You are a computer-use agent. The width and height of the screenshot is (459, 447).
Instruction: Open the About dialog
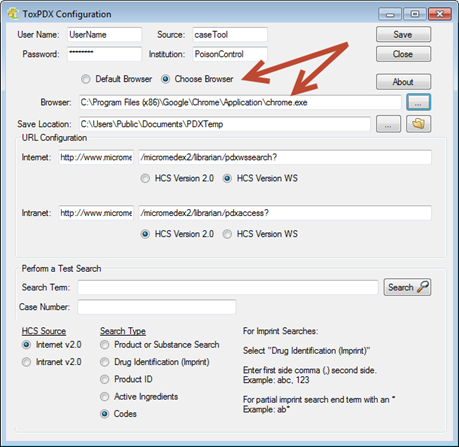coord(403,82)
